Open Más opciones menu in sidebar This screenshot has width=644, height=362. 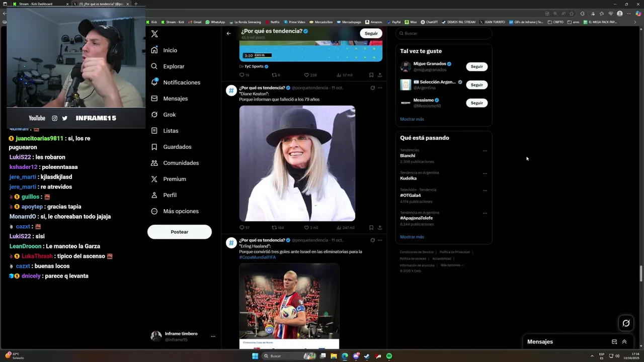click(175, 211)
